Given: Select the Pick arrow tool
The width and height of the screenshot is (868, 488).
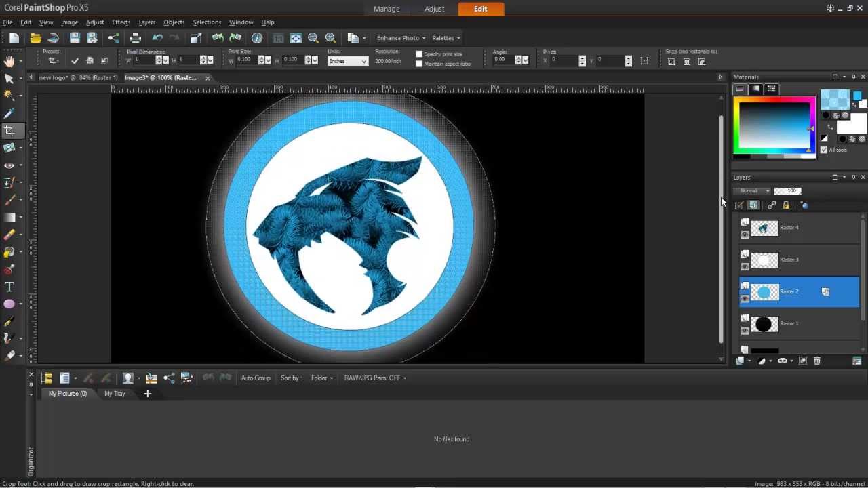Looking at the screenshot, I should point(9,79).
